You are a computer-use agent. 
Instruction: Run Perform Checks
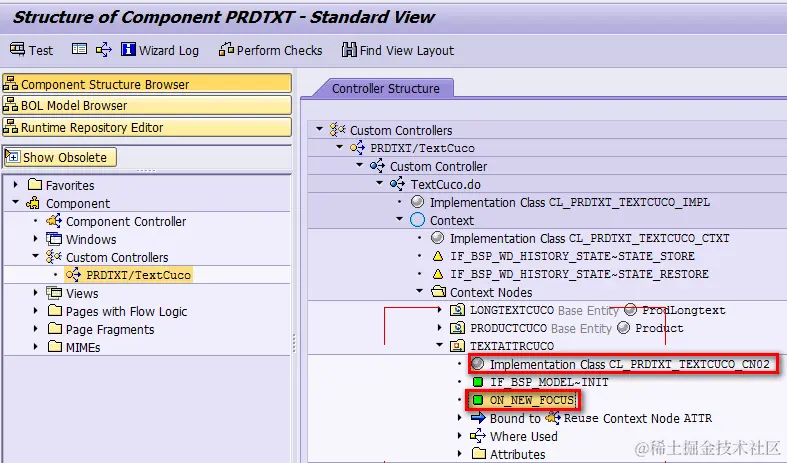coord(271,50)
